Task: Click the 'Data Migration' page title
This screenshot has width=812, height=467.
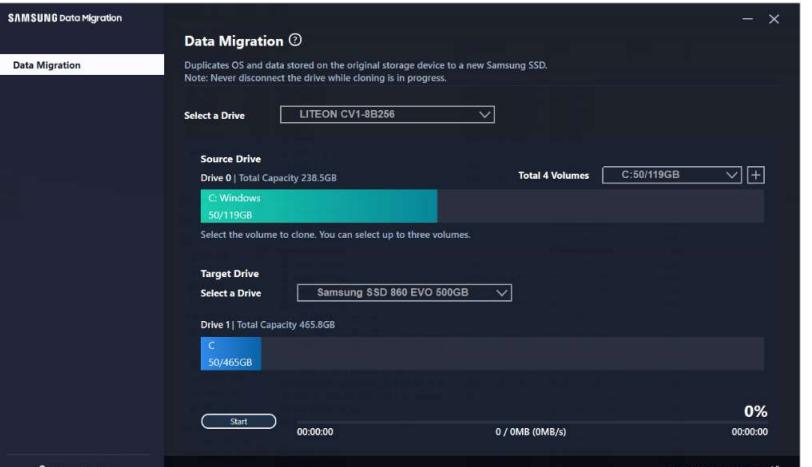Action: (x=234, y=41)
